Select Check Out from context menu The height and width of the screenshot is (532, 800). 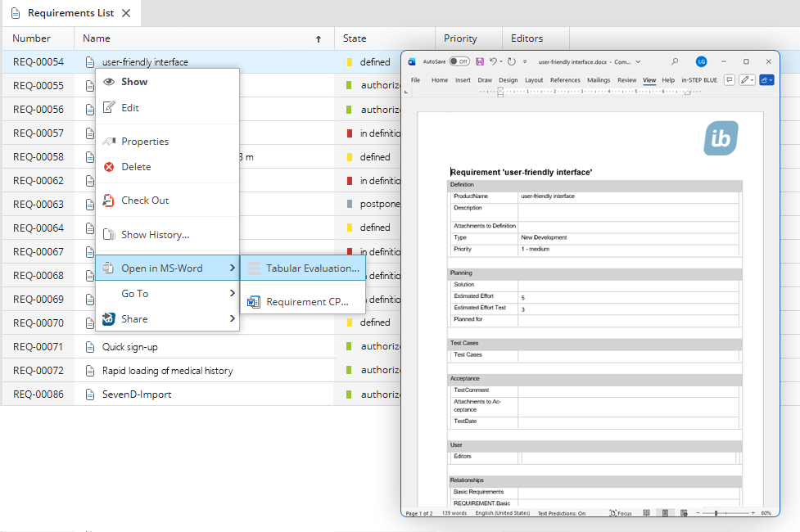pos(145,201)
